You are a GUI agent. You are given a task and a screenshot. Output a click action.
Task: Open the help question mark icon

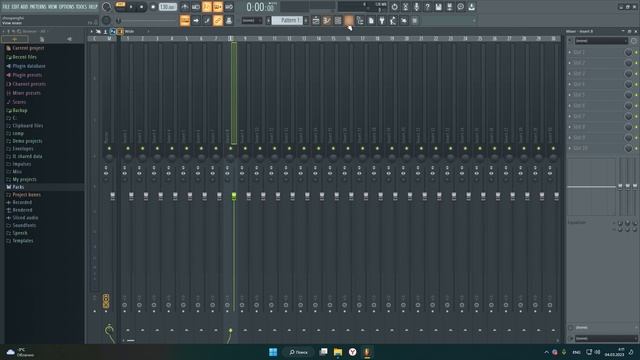point(427,7)
